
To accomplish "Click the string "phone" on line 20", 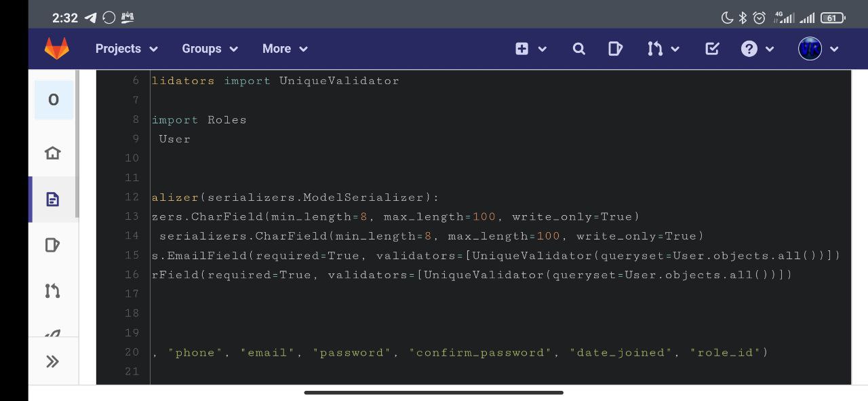I will (195, 353).
